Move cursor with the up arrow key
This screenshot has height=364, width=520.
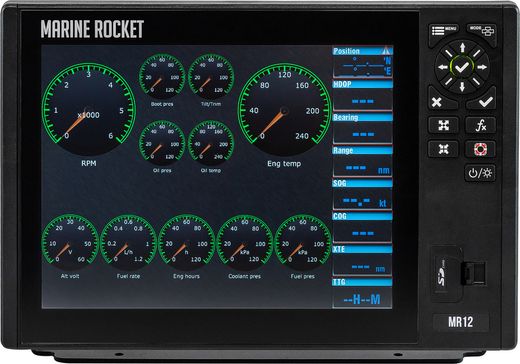pos(462,48)
